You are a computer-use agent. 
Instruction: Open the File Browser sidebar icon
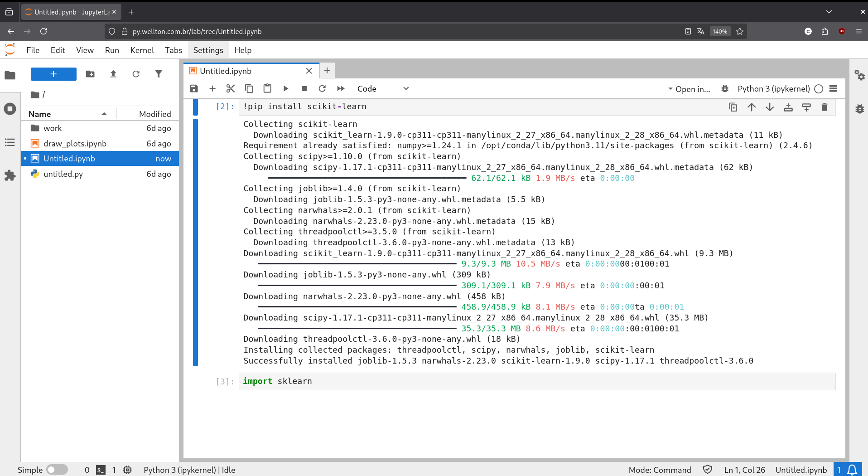point(10,75)
